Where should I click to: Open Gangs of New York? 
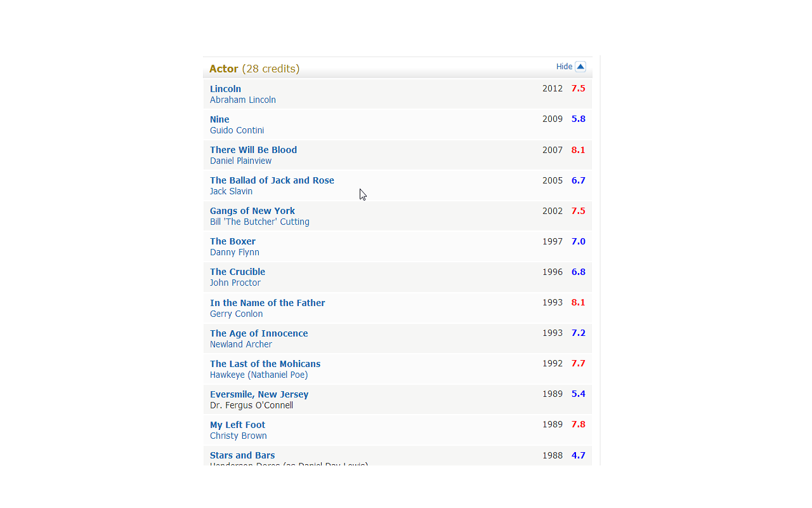coord(252,211)
